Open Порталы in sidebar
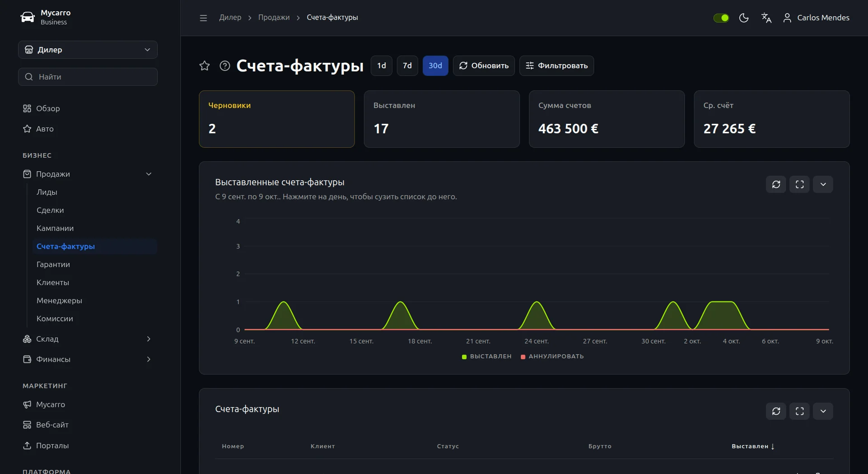 tap(88, 446)
